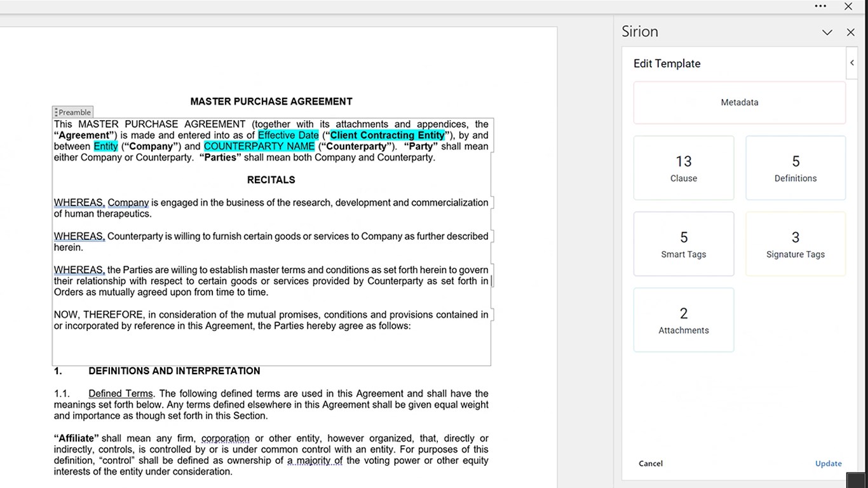Click the Edit Template heading
Screen dimensions: 868x488
(667, 64)
